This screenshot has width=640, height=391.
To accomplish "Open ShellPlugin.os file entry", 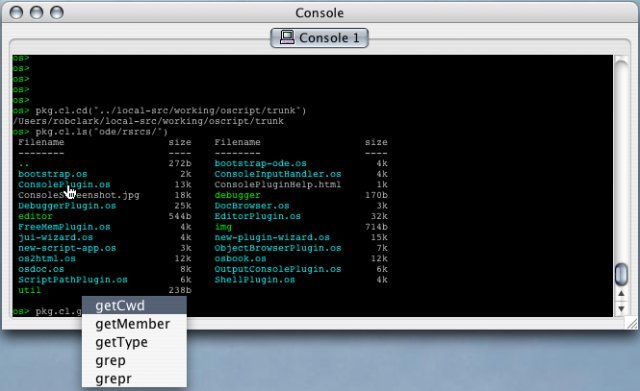I will pos(255,280).
